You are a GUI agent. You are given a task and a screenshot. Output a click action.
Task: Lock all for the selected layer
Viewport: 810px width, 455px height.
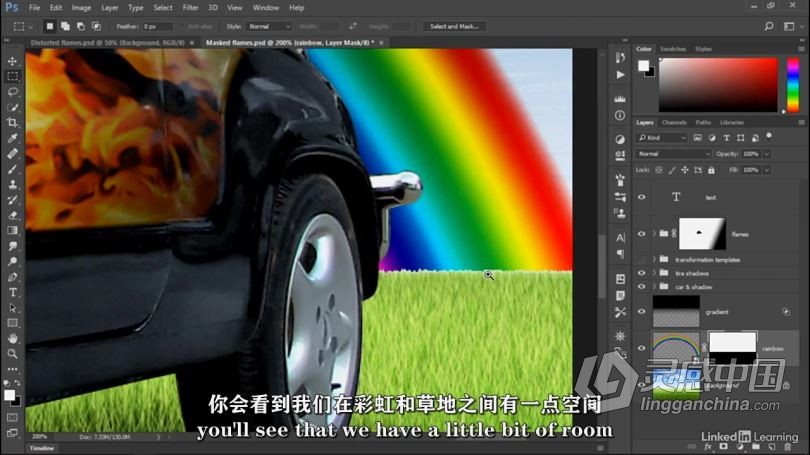click(x=711, y=170)
